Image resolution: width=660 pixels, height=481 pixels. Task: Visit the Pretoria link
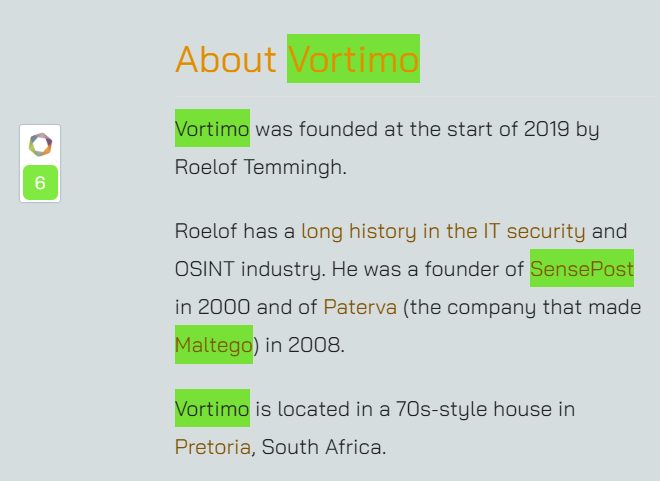[213, 447]
